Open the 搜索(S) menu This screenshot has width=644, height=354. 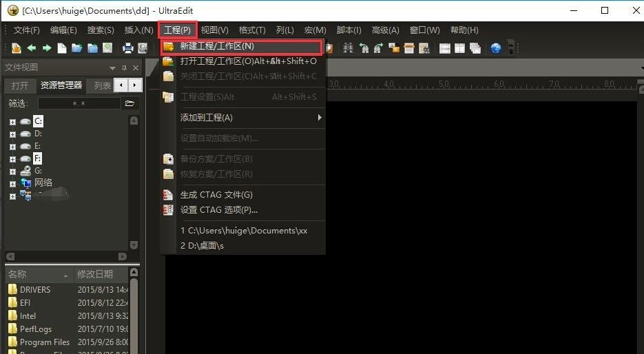click(101, 30)
